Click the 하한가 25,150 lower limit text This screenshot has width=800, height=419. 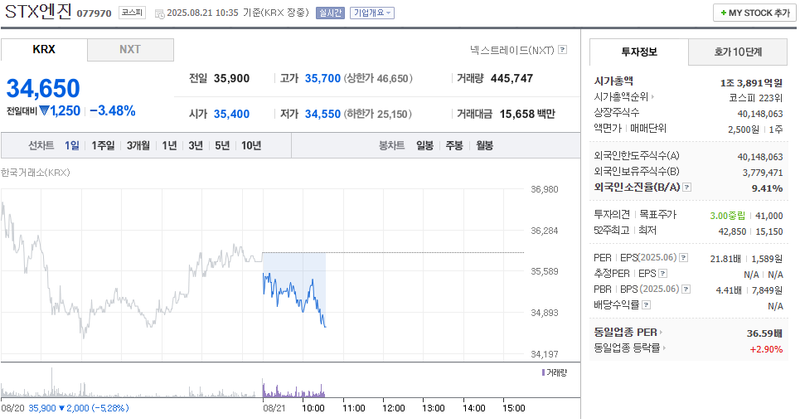point(378,114)
